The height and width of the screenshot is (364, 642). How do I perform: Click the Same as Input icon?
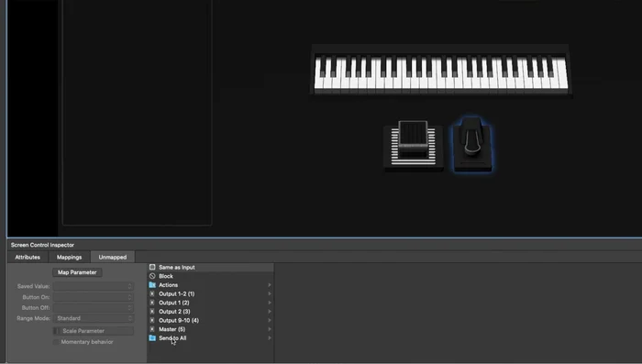152,267
